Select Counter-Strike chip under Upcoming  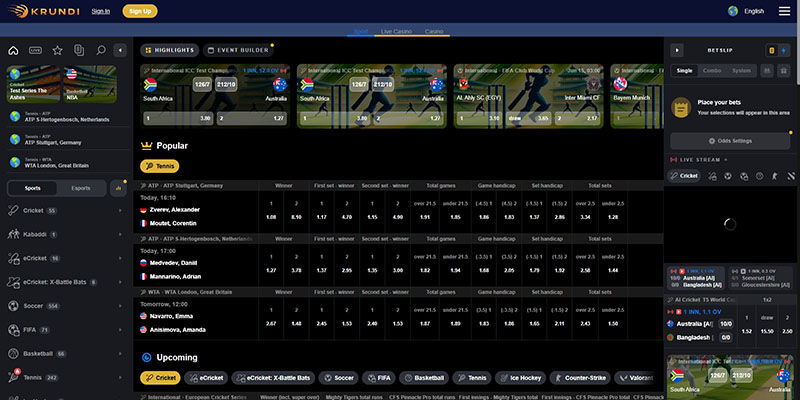[x=580, y=378]
